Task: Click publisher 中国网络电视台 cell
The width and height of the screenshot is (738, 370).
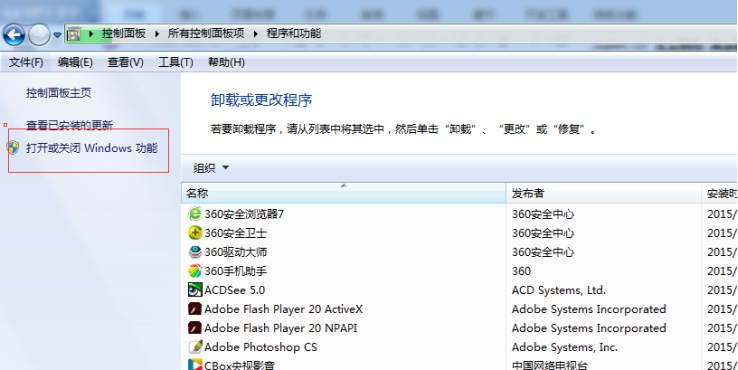Action: (550, 365)
